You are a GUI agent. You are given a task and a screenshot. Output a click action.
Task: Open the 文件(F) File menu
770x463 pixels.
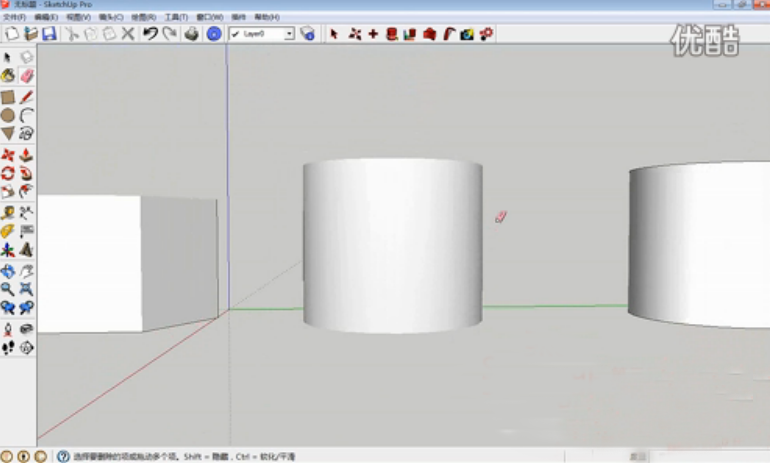click(14, 17)
